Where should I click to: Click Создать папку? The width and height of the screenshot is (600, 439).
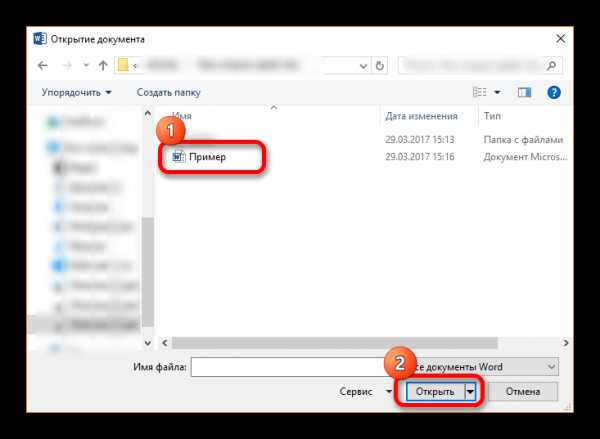(x=168, y=92)
